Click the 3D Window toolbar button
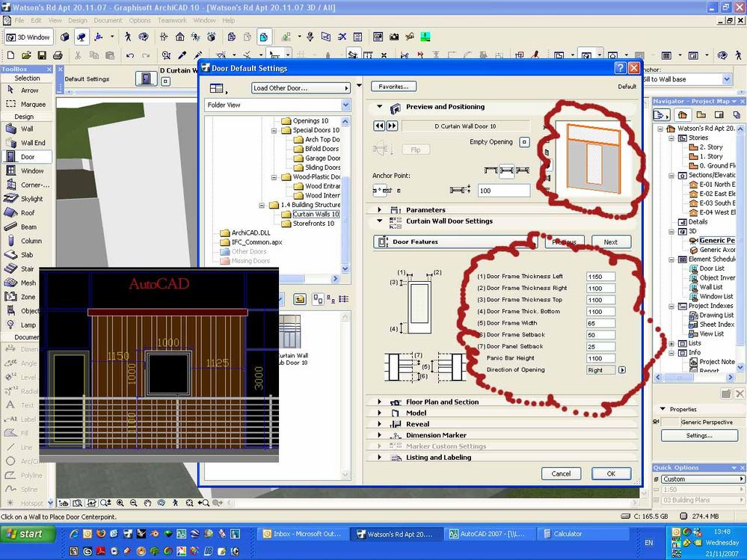This screenshot has width=747, height=560. click(28, 37)
